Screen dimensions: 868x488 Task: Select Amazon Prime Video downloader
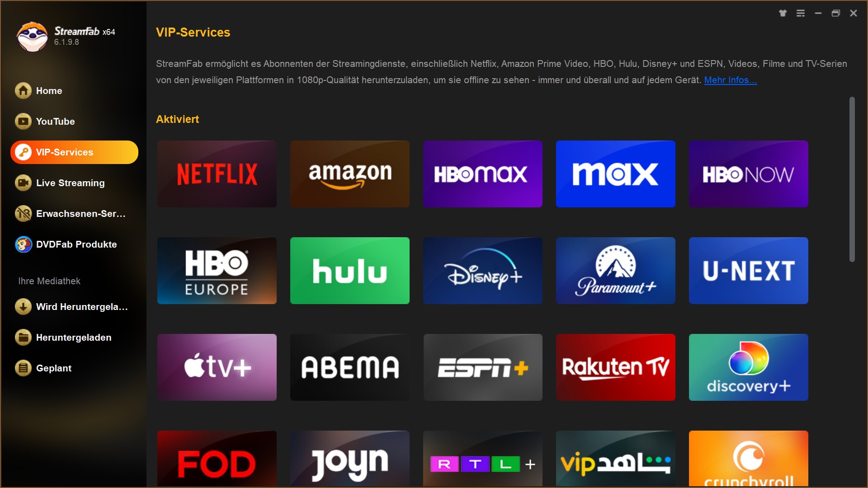(350, 174)
